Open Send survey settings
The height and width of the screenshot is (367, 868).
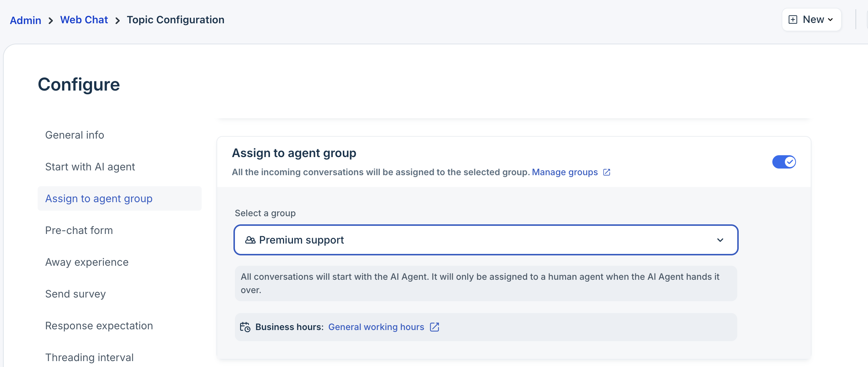[75, 294]
